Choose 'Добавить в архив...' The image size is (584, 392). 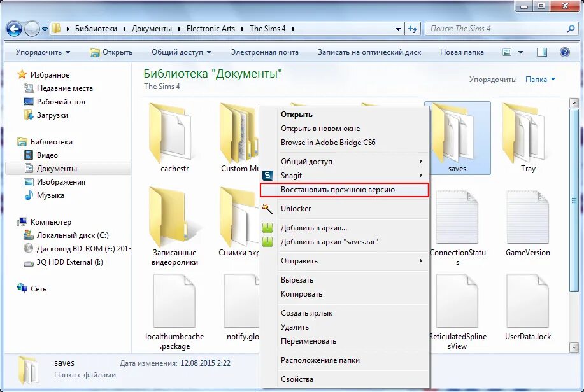click(345, 228)
